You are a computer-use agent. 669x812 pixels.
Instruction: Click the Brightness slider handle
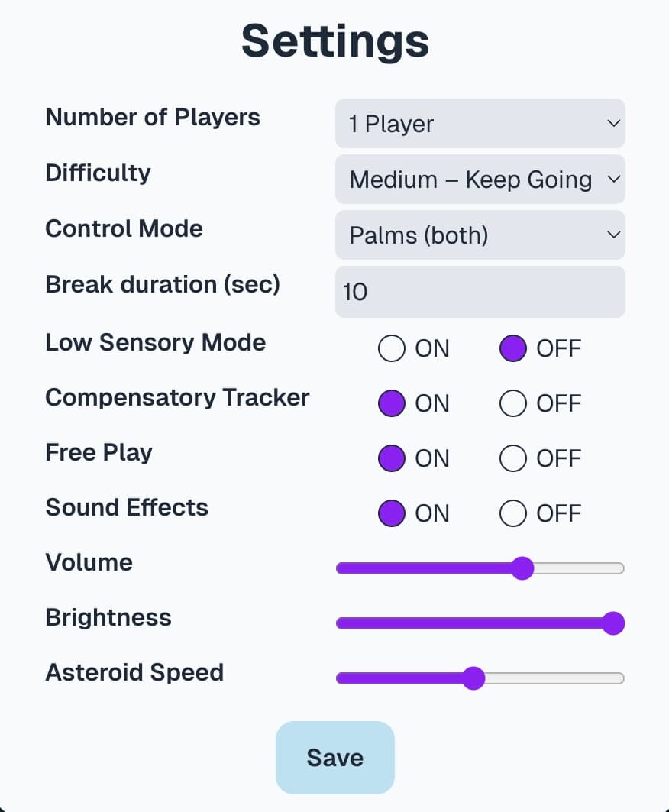coord(613,623)
